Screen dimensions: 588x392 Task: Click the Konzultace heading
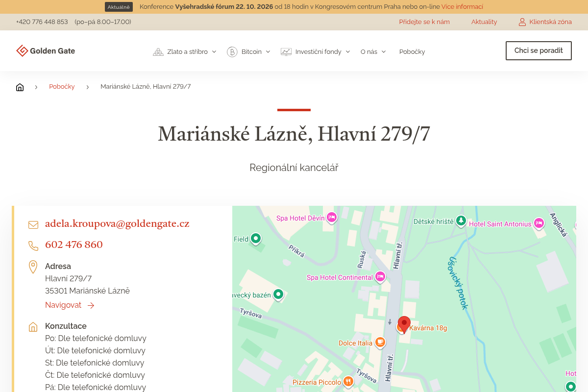66,326
